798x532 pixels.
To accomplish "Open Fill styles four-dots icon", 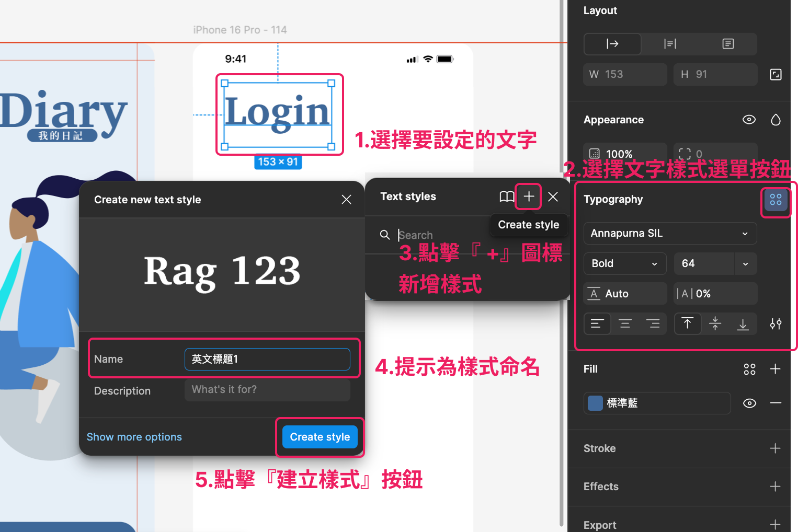I will tap(749, 369).
